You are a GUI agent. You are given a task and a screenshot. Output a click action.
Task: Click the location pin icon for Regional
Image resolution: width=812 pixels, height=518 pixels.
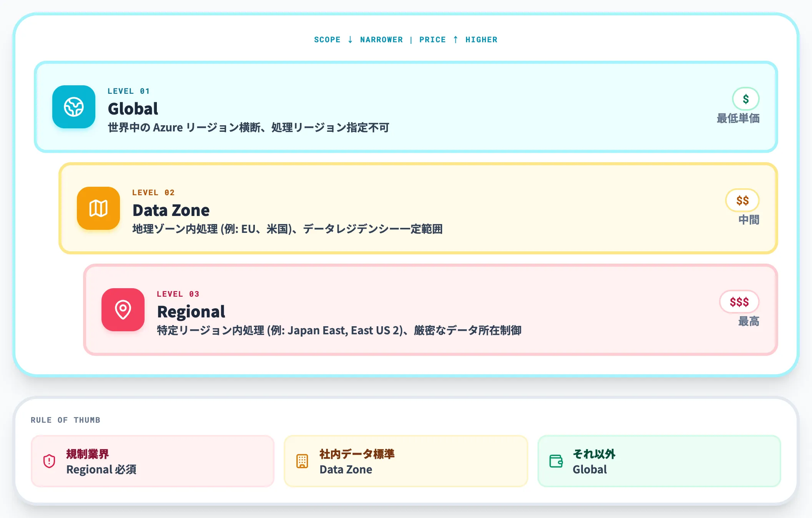coord(123,310)
